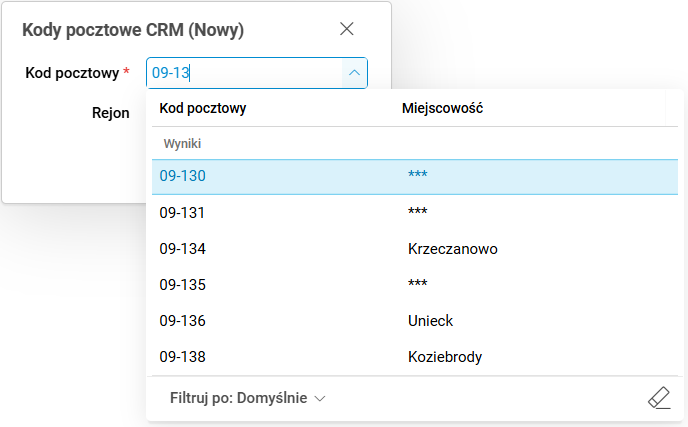The width and height of the screenshot is (688, 427).
Task: Collapse the postal code combo box chevron
Action: point(354,72)
